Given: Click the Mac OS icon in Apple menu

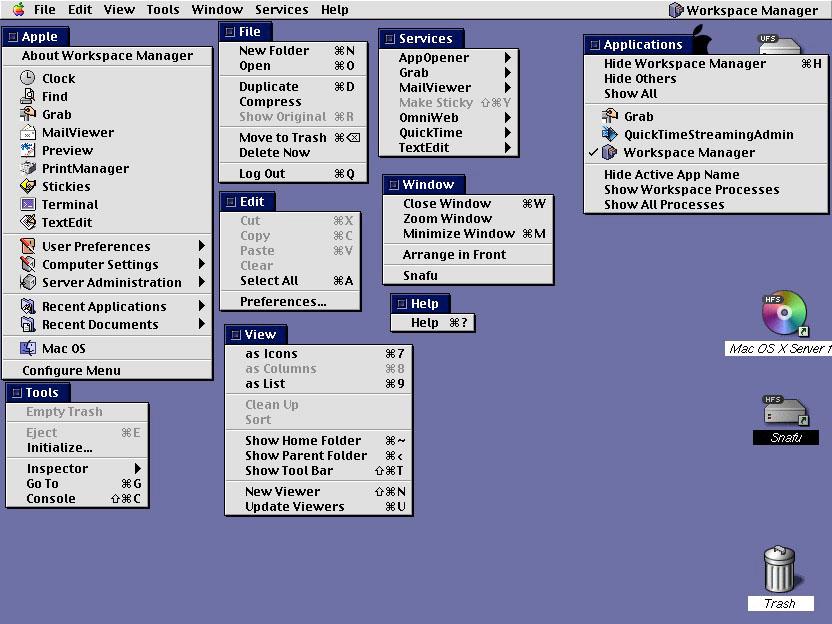Looking at the screenshot, I should coord(28,348).
